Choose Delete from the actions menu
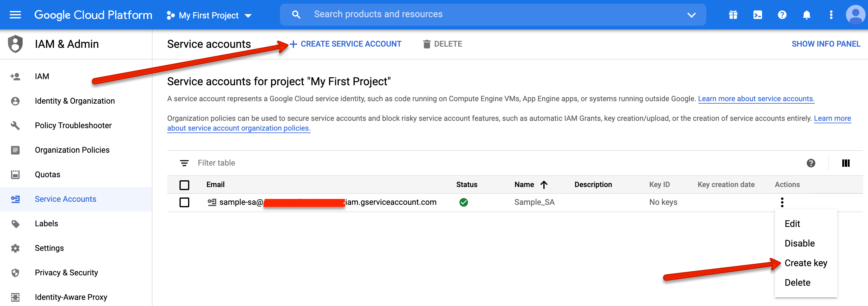This screenshot has width=868, height=306. 797,282
